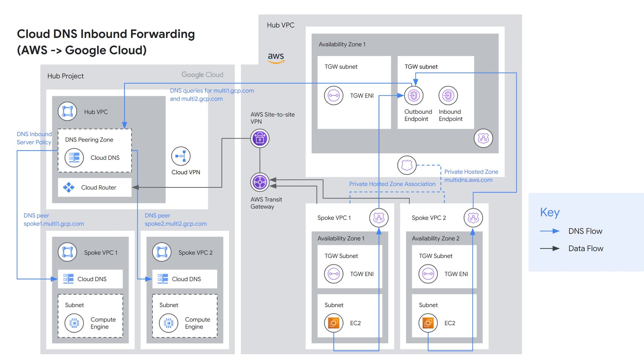Click the TGW ENI icon in Hub VPC
The height and width of the screenshot is (360, 644).
[x=334, y=95]
